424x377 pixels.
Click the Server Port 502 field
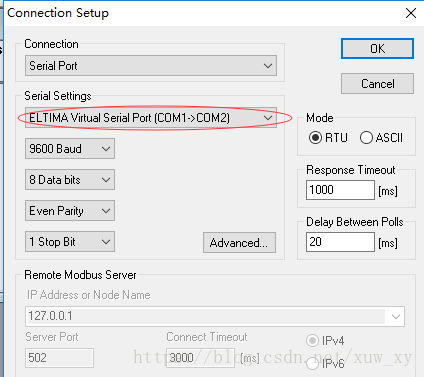click(59, 358)
